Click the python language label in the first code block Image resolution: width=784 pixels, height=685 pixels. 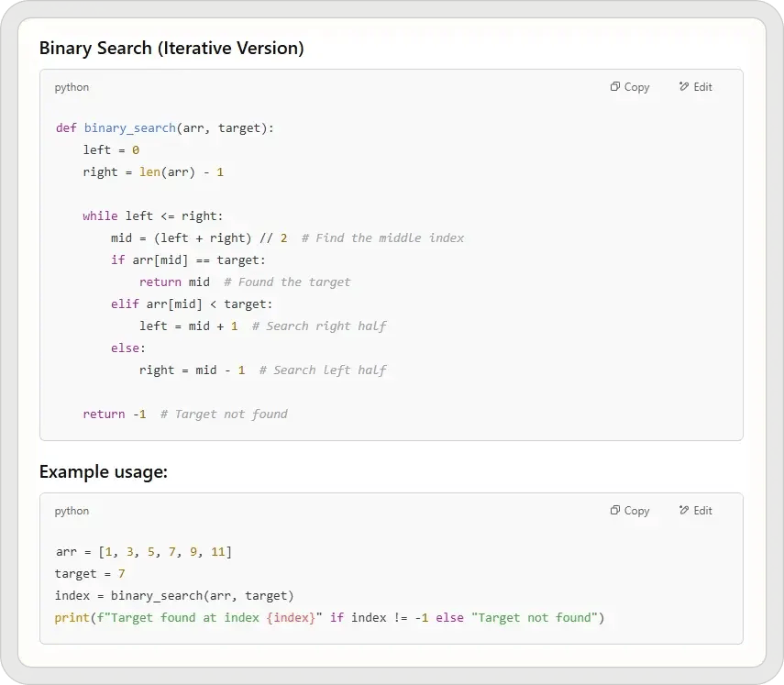(72, 87)
